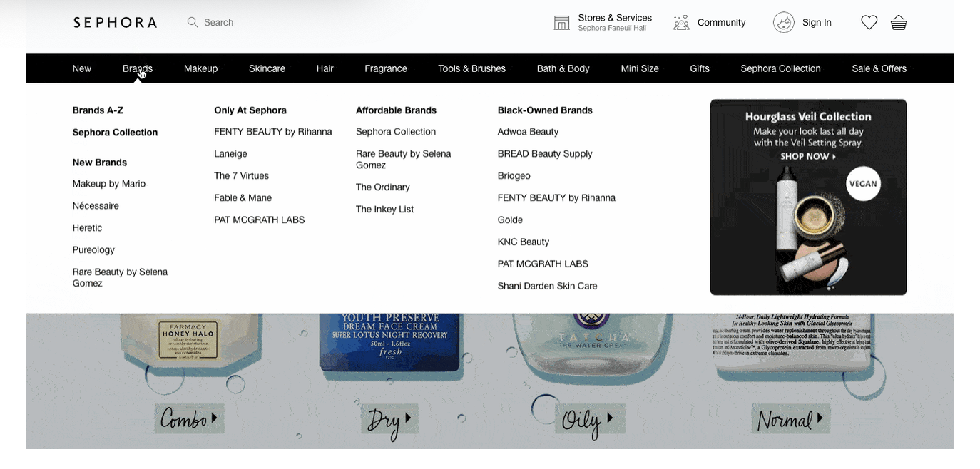Select the Combo skin type button
980x469 pixels.
[x=189, y=418]
